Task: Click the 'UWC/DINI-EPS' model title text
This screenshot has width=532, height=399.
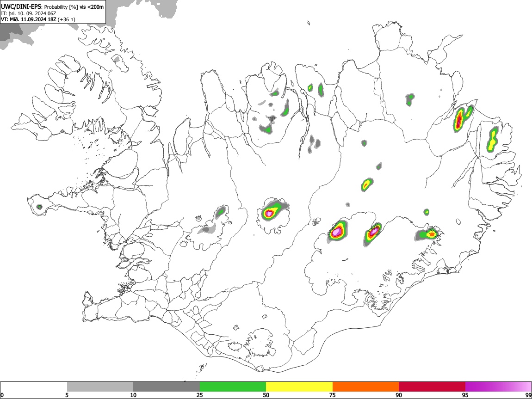Action: (x=21, y=6)
